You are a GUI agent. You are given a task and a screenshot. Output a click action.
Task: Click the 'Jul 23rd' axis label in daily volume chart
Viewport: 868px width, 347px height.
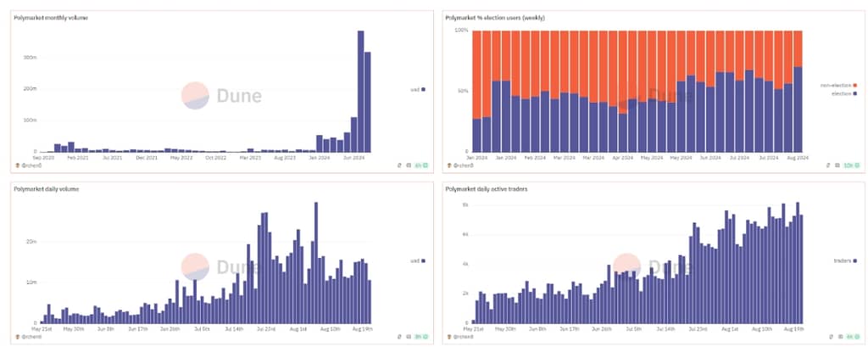click(x=265, y=328)
